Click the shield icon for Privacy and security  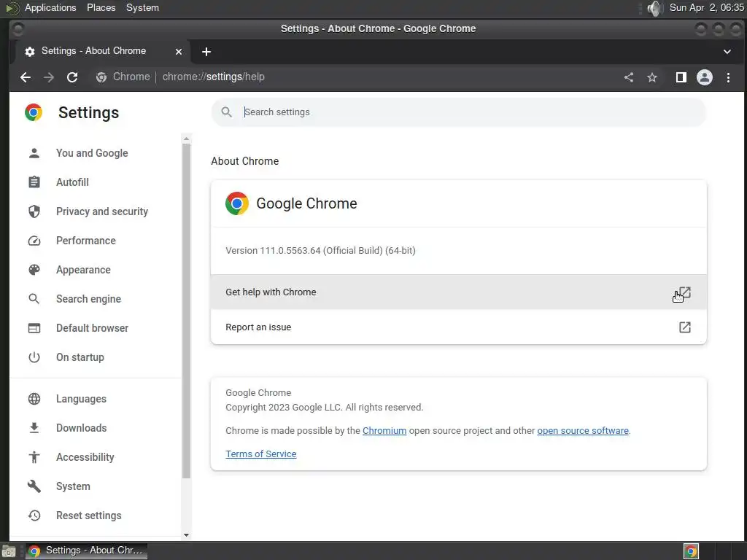point(34,211)
